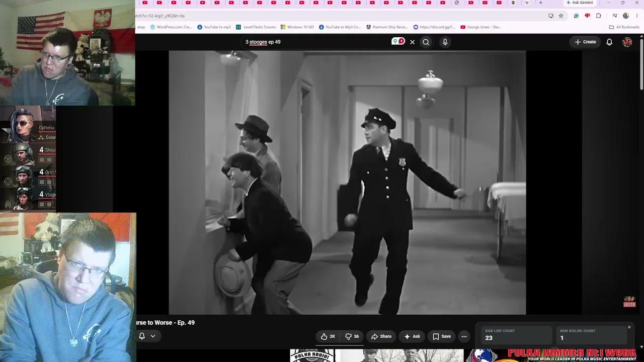Open the 'Level1Techs Forums' bookmark
644x362 pixels.
coord(256,27)
